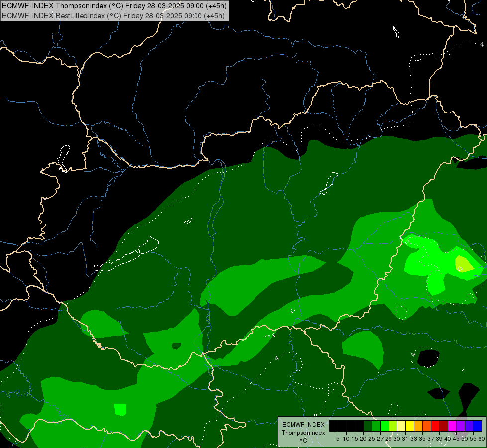
Task: Select the orange 33-35 legend swatch
Action: (418, 426)
